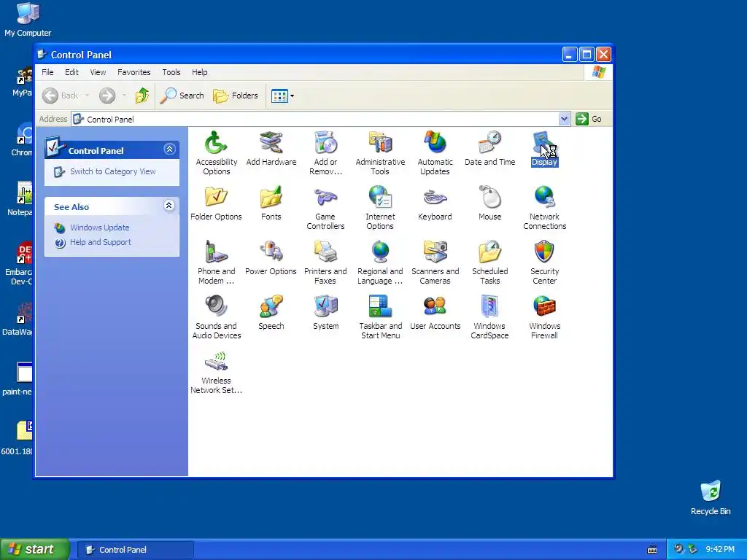Open the Speech icon

click(271, 313)
